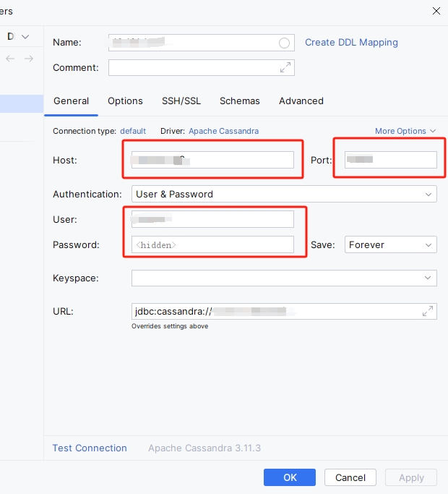Open the Save password dropdown set to Forever
448x494 pixels.
coord(390,244)
